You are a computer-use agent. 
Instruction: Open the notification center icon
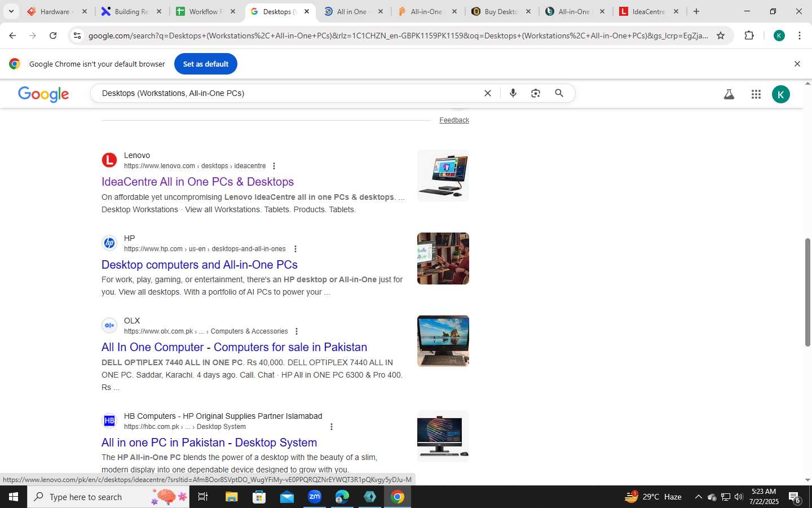tap(795, 497)
